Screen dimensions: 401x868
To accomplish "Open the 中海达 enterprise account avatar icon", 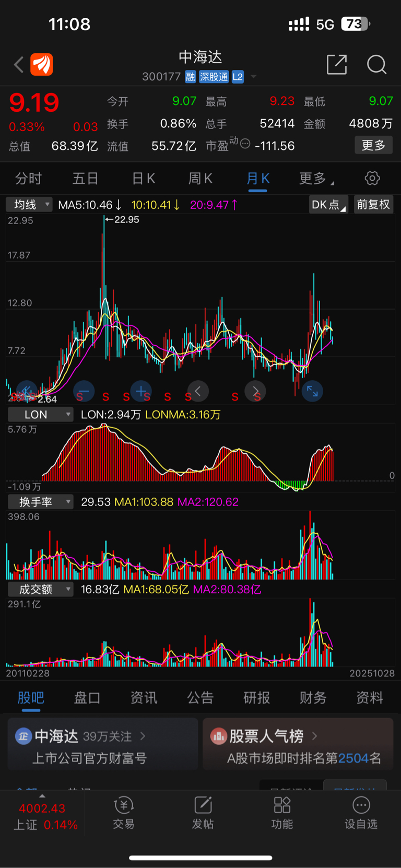I will [x=23, y=736].
